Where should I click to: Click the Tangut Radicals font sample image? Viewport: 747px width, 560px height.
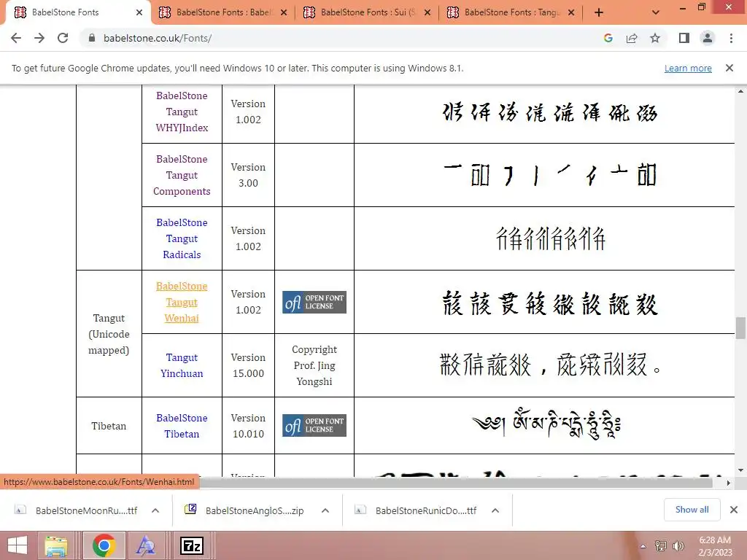click(x=551, y=238)
